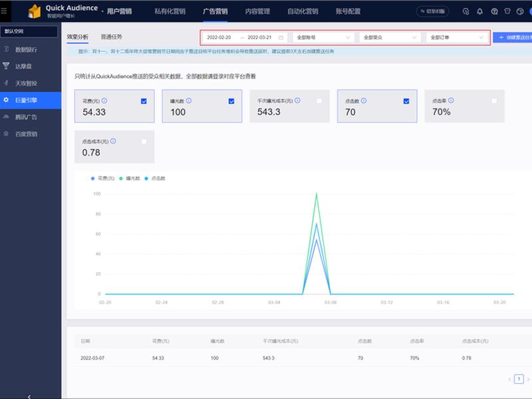Open the 数据银行 sidebar item
This screenshot has height=399, width=532.
[x=26, y=49]
